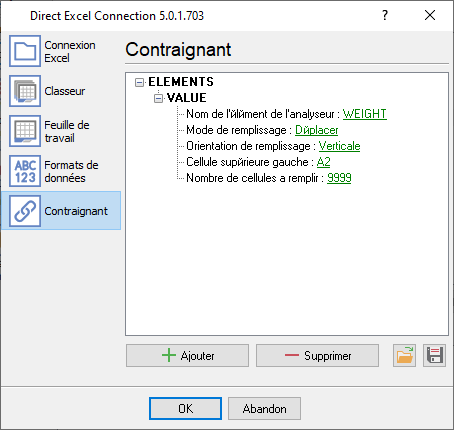The width and height of the screenshot is (454, 430).
Task: Select the Nom de l'élément de l'analyseur label
Action: click(263, 114)
